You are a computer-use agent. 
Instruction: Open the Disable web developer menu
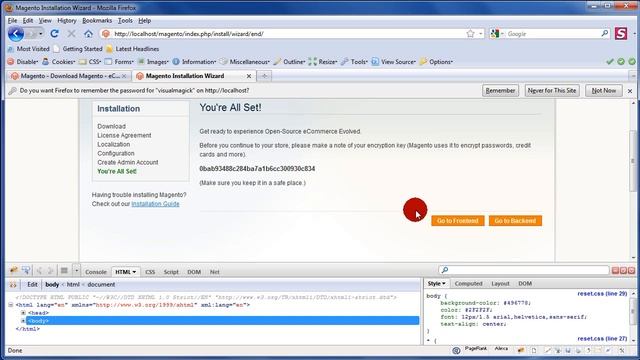[x=23, y=62]
